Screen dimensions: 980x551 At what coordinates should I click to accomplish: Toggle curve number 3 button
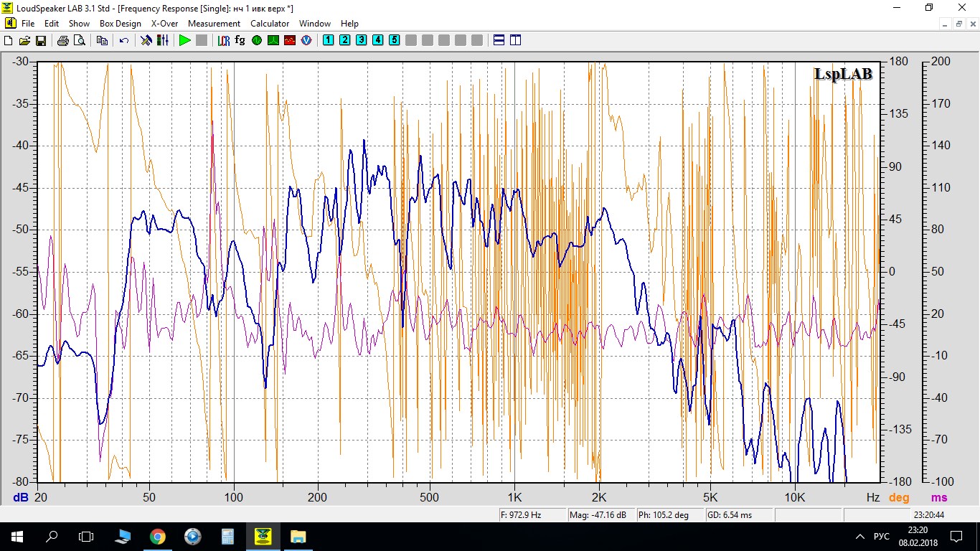pyautogui.click(x=361, y=40)
